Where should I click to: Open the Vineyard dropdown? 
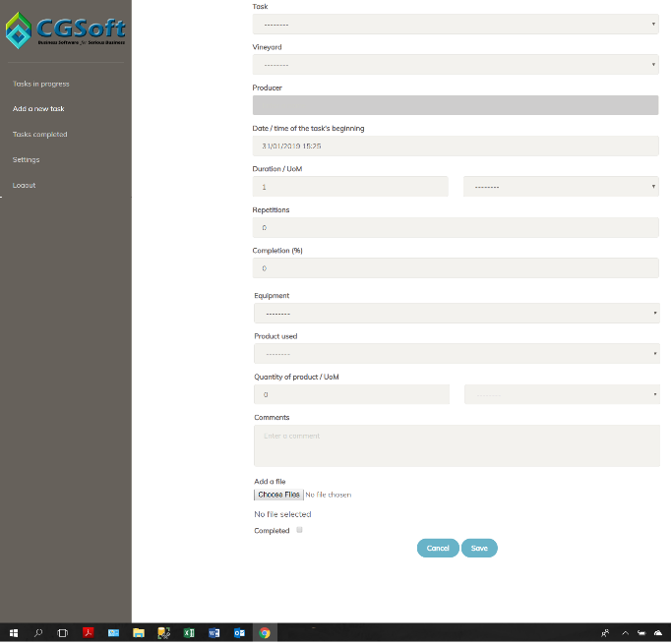(456, 65)
